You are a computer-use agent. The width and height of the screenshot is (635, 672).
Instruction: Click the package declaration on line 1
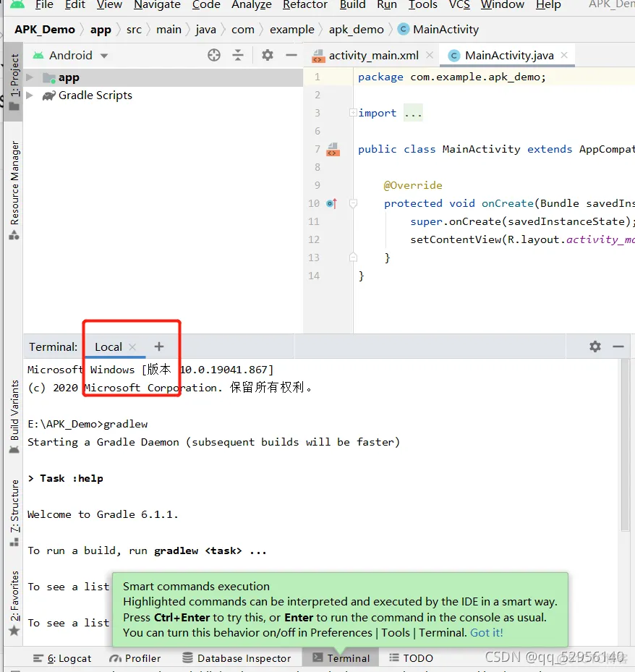(x=451, y=77)
